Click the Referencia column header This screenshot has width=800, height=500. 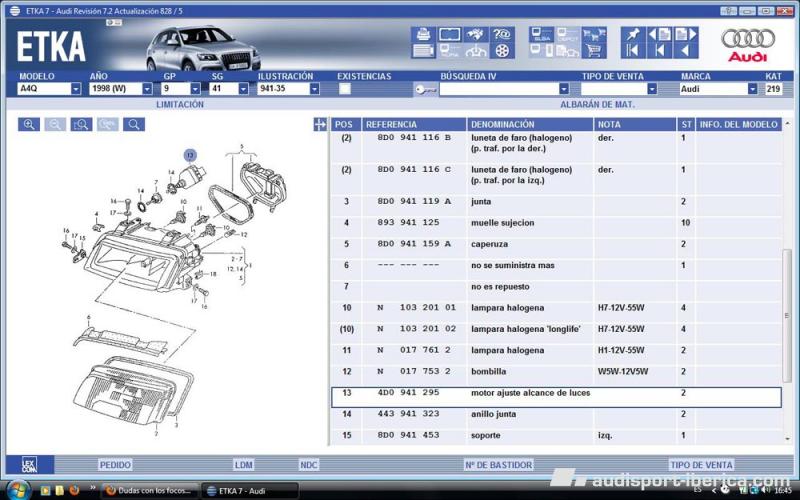point(414,124)
